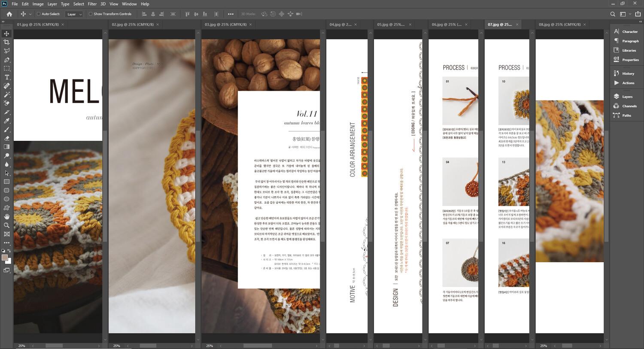644x349 pixels.
Task: Swap foreground and background colors
Action: coord(9,251)
